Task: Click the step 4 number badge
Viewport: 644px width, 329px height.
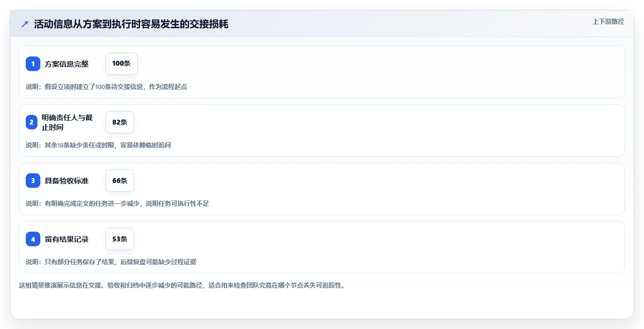Action: click(33, 239)
